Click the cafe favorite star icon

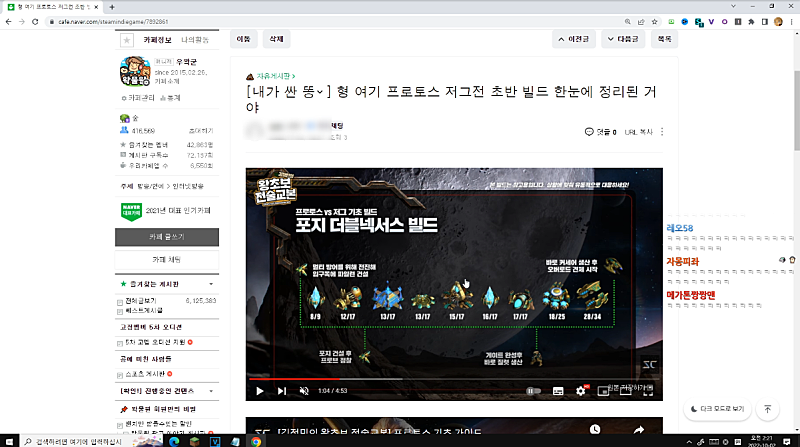point(127,40)
